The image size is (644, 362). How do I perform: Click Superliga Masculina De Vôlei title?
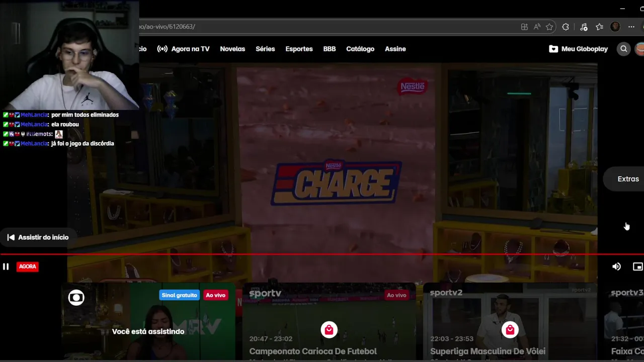(x=488, y=351)
